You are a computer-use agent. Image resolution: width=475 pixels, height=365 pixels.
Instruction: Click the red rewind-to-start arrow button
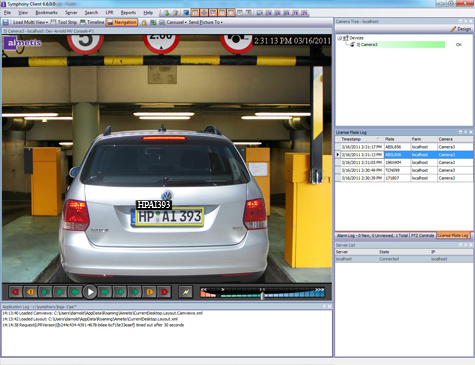click(x=15, y=292)
